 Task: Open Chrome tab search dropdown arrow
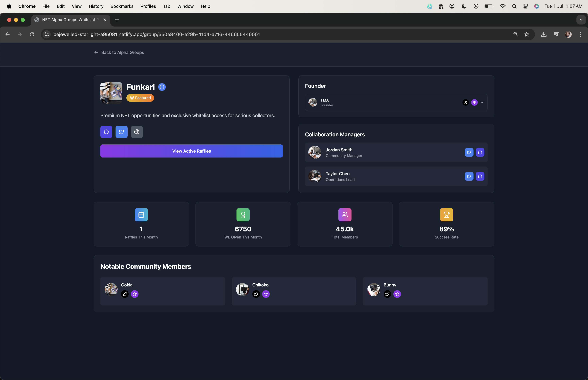(x=581, y=20)
